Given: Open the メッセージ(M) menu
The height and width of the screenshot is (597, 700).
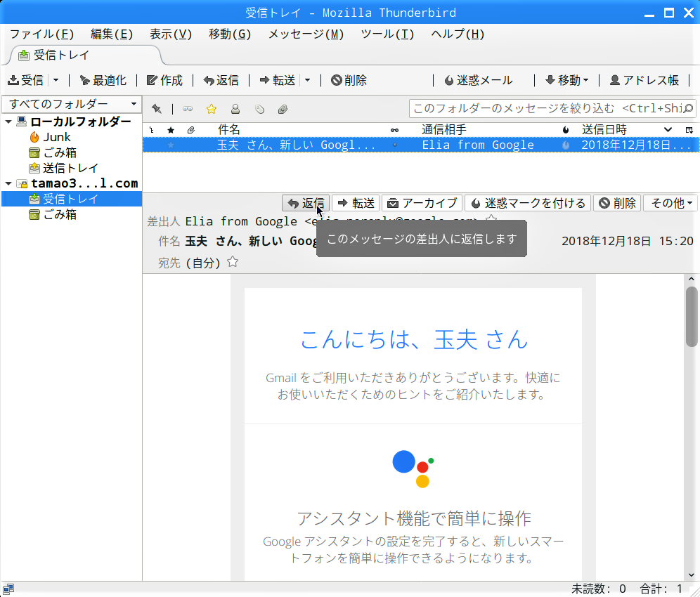Looking at the screenshot, I should pos(306,34).
